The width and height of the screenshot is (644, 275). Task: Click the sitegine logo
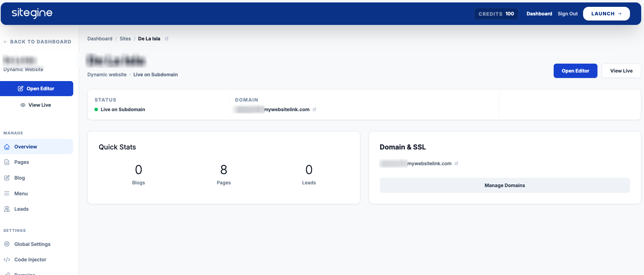click(x=32, y=13)
